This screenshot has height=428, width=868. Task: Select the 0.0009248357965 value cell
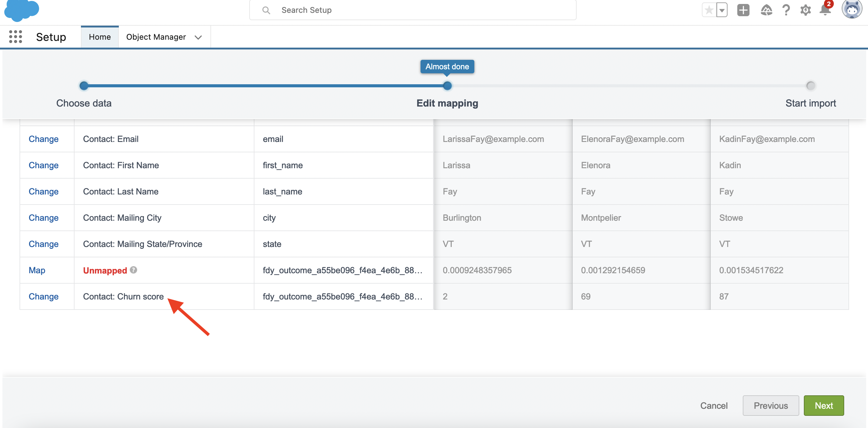(x=502, y=270)
